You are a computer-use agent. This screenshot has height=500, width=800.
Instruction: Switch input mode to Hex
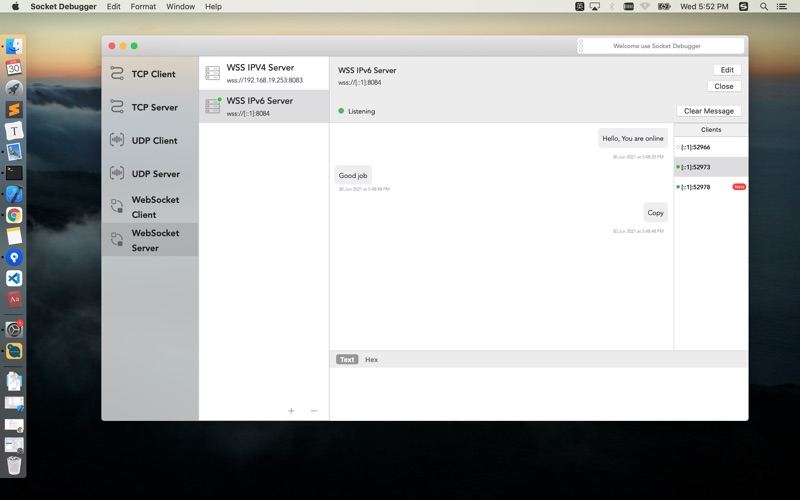(371, 360)
